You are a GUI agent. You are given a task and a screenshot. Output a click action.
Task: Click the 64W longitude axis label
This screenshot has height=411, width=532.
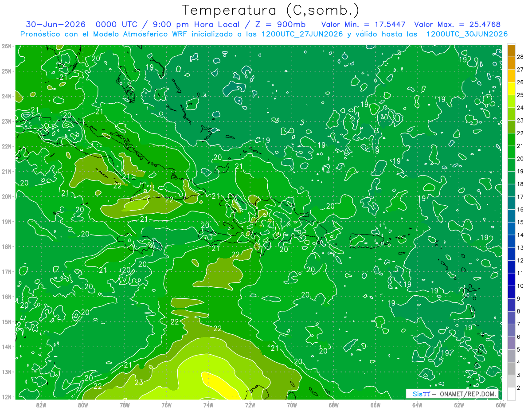click(x=417, y=405)
